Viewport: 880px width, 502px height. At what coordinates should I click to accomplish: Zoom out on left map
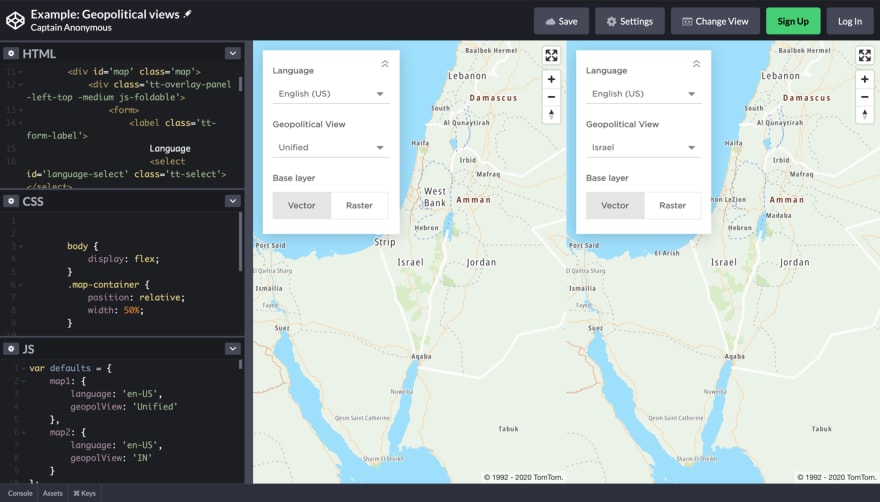[x=551, y=97]
